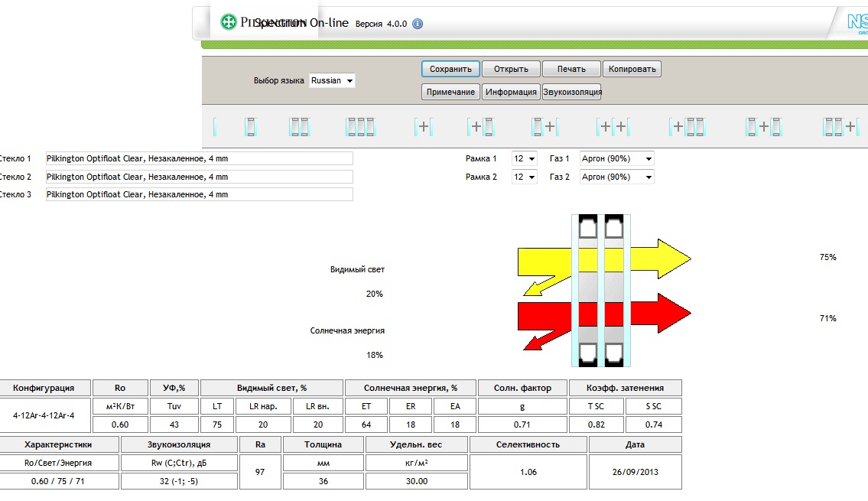The image size is (868, 501).
Task: Click the Tuv value 43 cell
Action: point(174,425)
